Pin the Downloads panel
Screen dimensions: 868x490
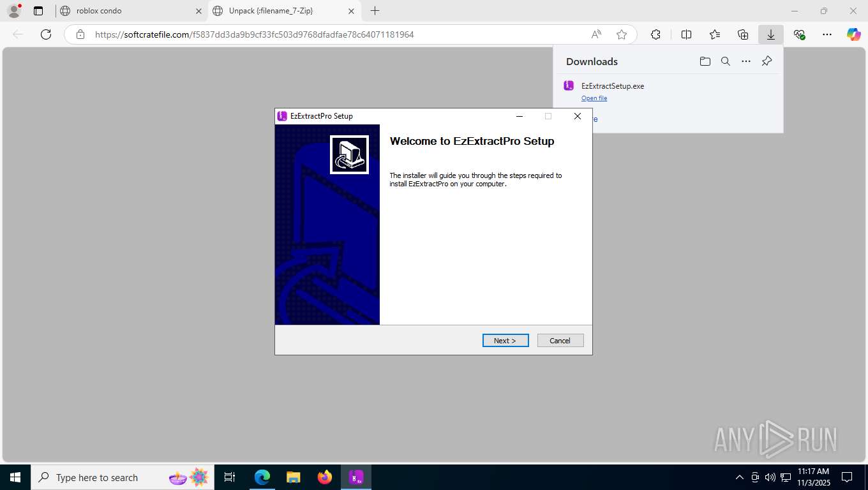coord(767,61)
